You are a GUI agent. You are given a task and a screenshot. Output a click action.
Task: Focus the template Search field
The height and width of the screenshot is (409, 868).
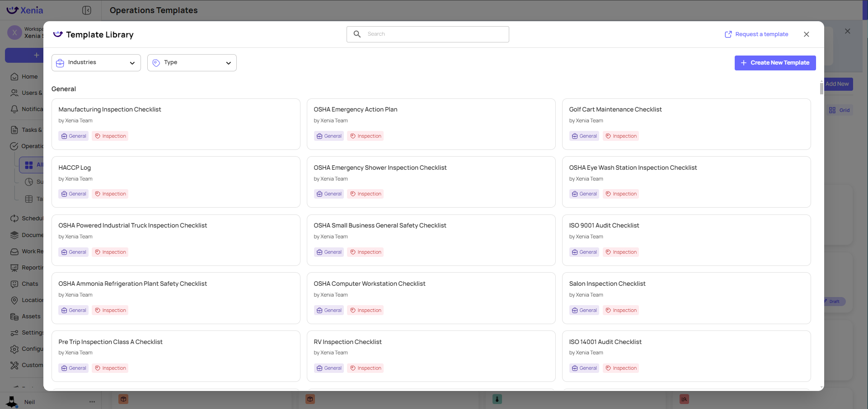click(428, 34)
